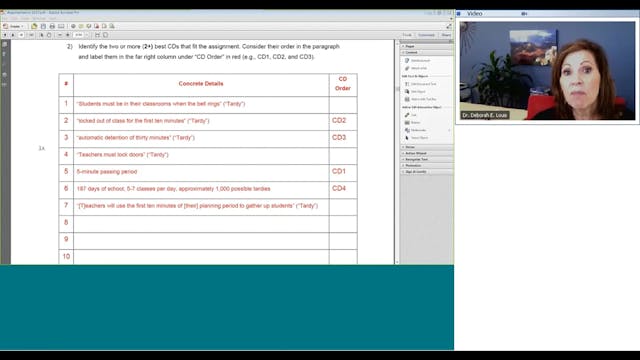Image resolution: width=640 pixels, height=360 pixels.
Task: Expand the Sign & Certify section
Action: [427, 171]
